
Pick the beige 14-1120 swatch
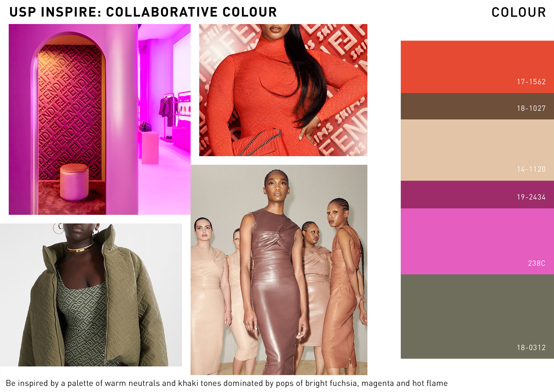coord(477,150)
